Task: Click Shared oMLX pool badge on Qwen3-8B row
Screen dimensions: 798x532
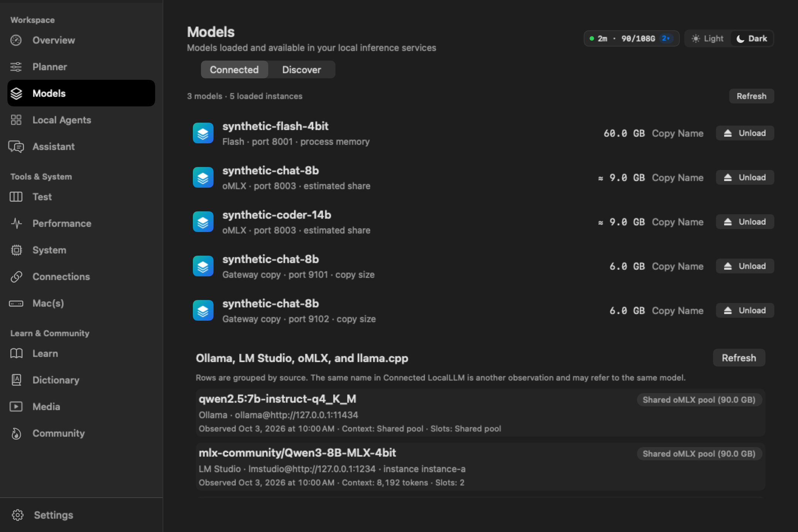Action: 699,454
